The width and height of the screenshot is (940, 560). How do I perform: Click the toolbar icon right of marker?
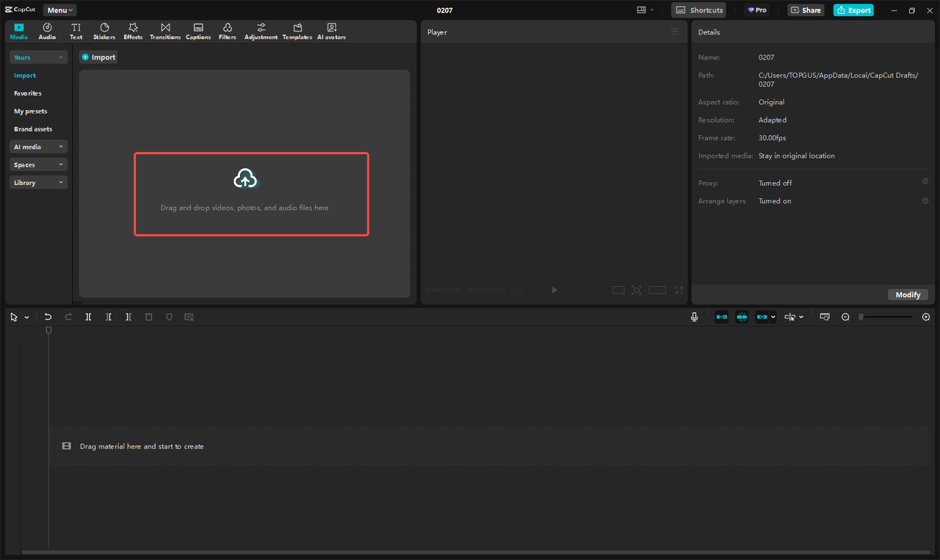pos(189,317)
